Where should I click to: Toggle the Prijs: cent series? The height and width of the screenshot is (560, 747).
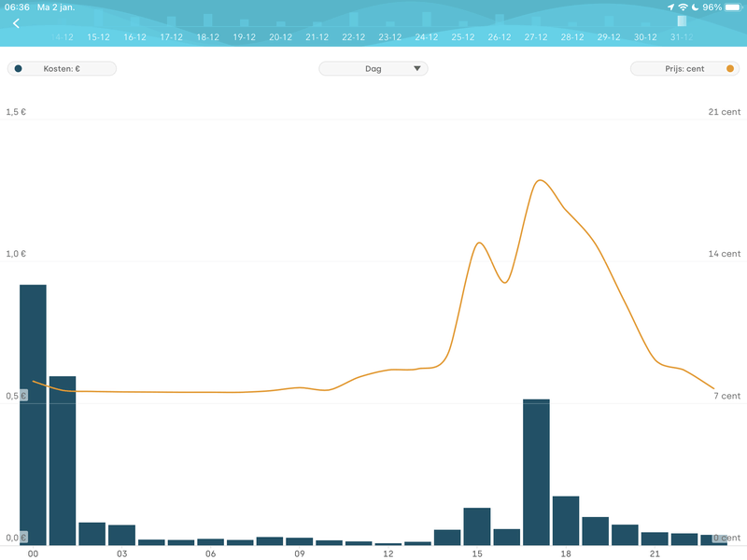click(x=684, y=68)
